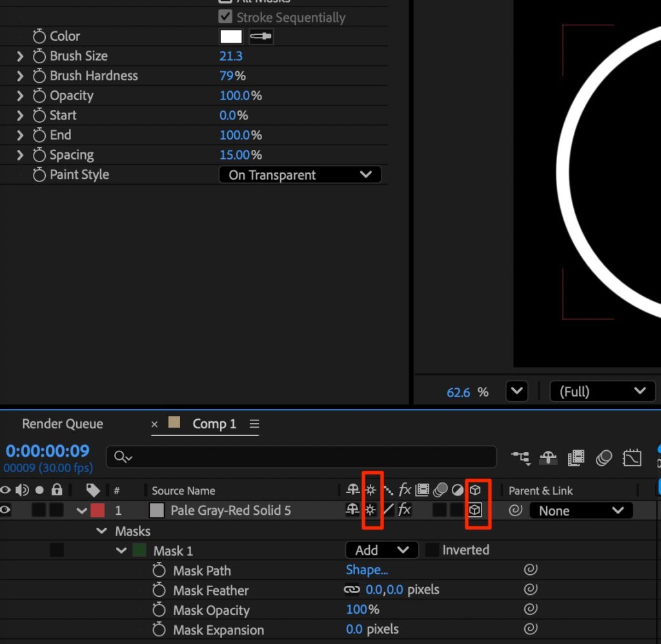Click the white Color swatch
Viewport: 661px width, 644px height.
pos(231,37)
